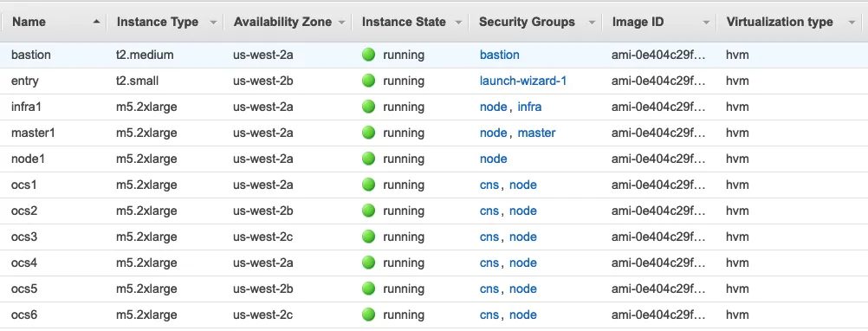Click the green running icon for ocs3
Viewport: 868px width, 331px height.
point(369,237)
